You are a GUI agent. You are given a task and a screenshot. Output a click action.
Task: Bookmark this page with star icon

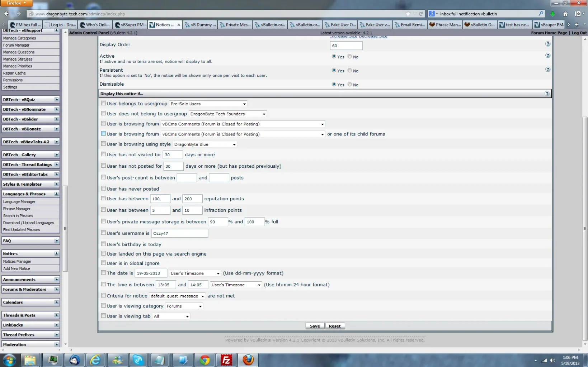tap(408, 14)
